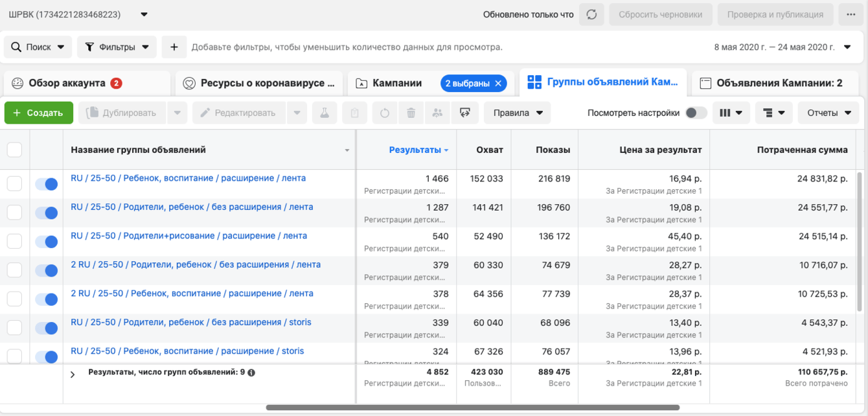The image size is (868, 416).
Task: Tick the select-all checkbox in table header
Action: pyautogui.click(x=14, y=150)
